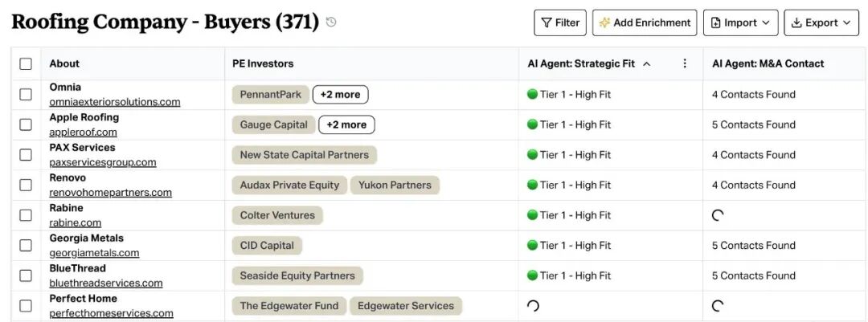Viewport: 868px width, 322px height.
Task: Click the history clock icon beside the title
Action: point(331,22)
